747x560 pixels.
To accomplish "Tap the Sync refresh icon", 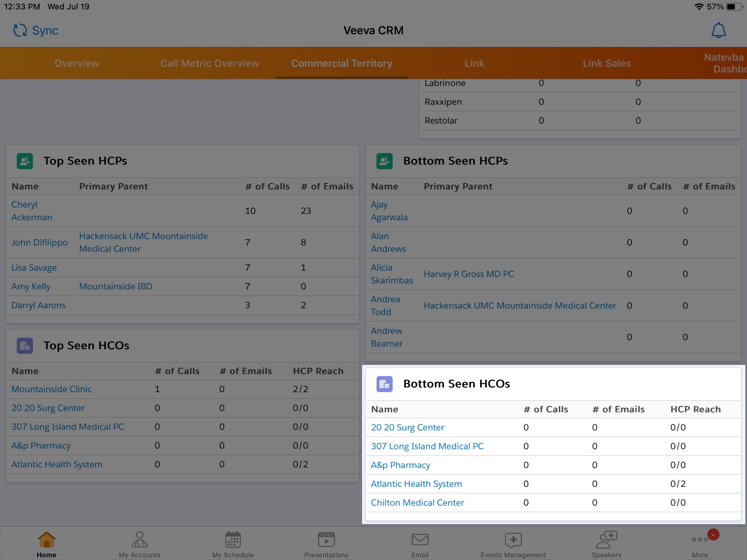I will tap(20, 30).
